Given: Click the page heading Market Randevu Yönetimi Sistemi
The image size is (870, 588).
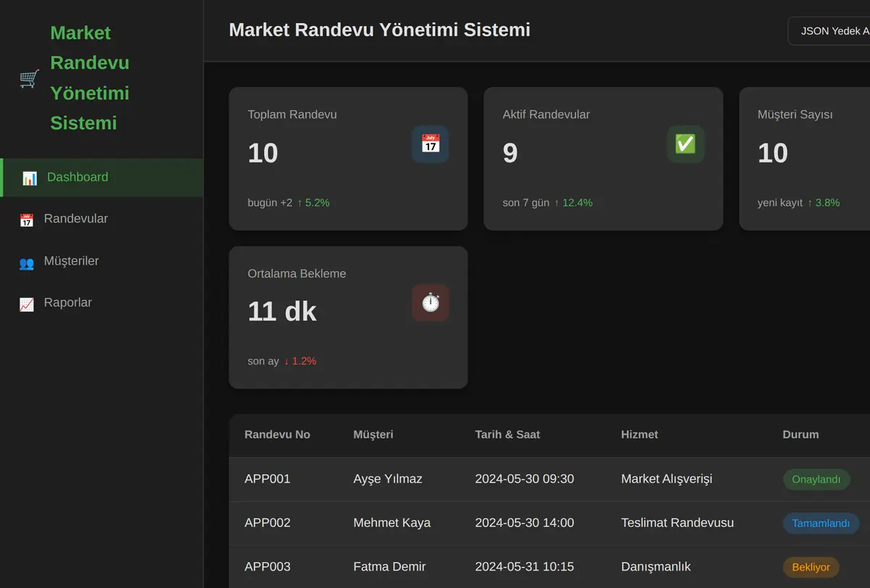Looking at the screenshot, I should (x=380, y=30).
